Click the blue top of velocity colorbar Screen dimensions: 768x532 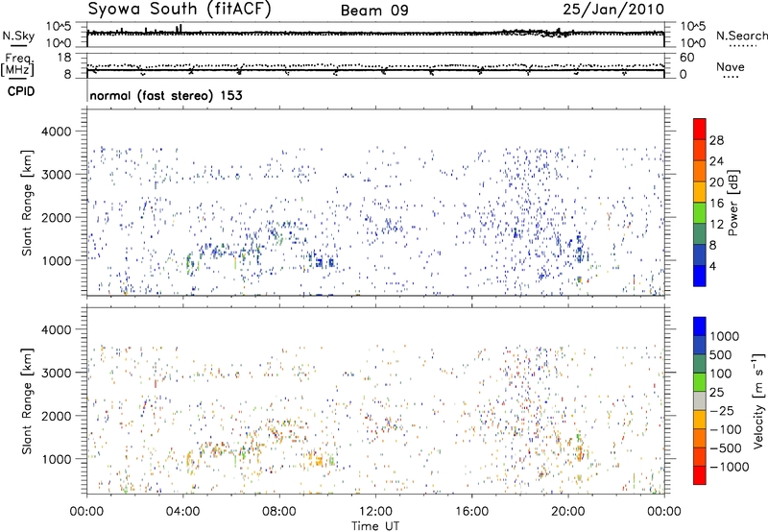click(700, 326)
